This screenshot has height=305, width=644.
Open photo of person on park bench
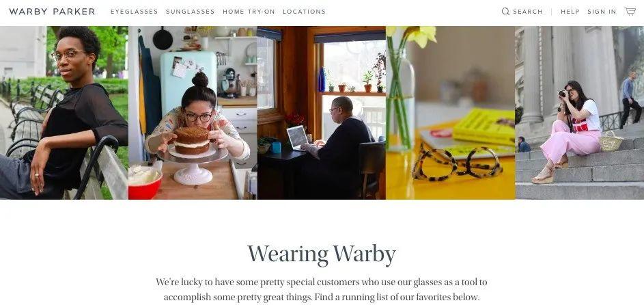click(x=64, y=113)
